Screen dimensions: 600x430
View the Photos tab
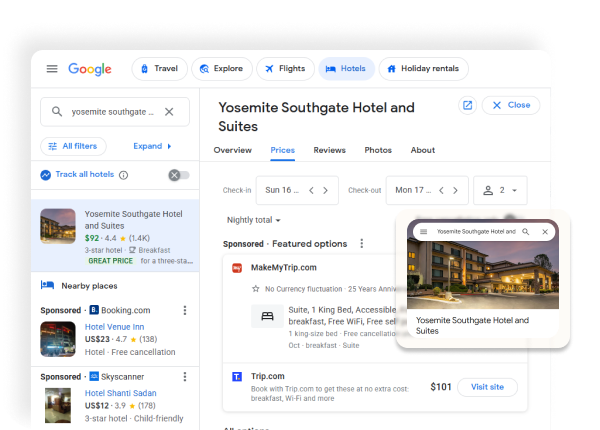point(378,150)
